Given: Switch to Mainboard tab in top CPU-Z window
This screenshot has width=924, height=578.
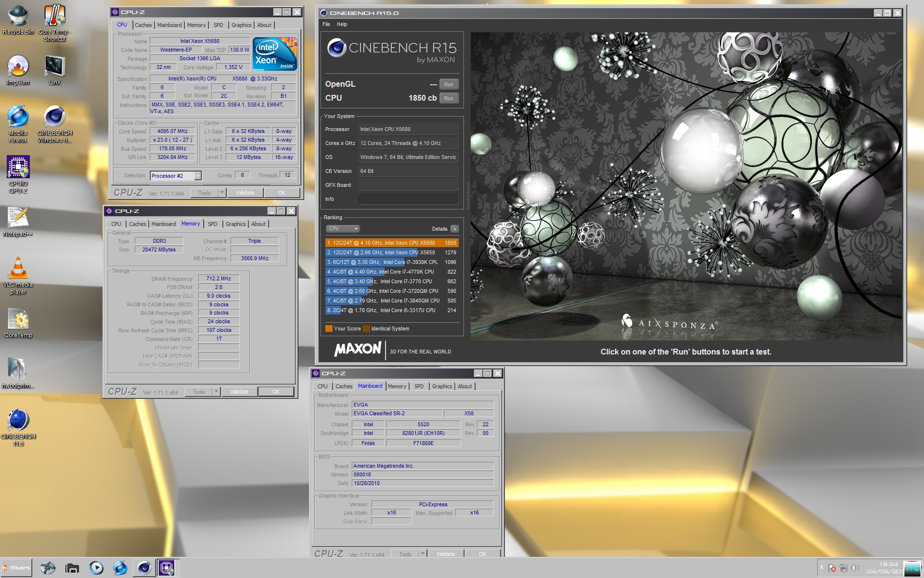Looking at the screenshot, I should click(169, 25).
